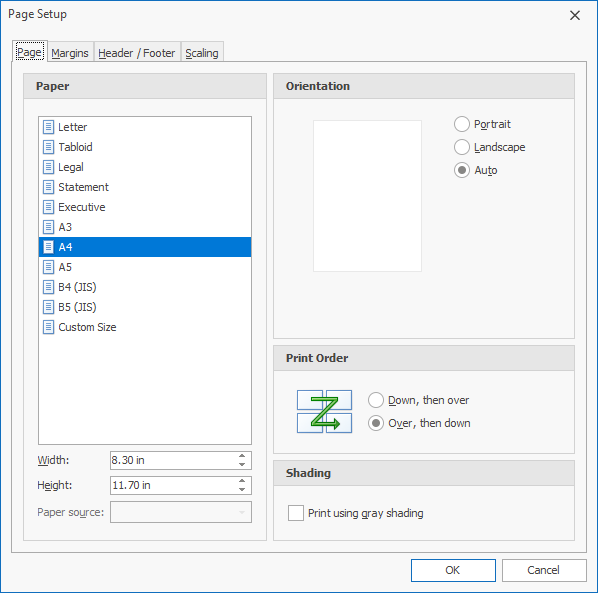Select B5 (JIS) in the paper list

coord(145,307)
